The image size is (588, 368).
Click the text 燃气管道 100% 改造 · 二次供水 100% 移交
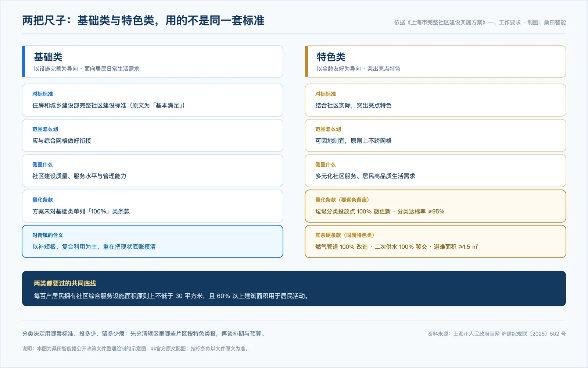371,247
